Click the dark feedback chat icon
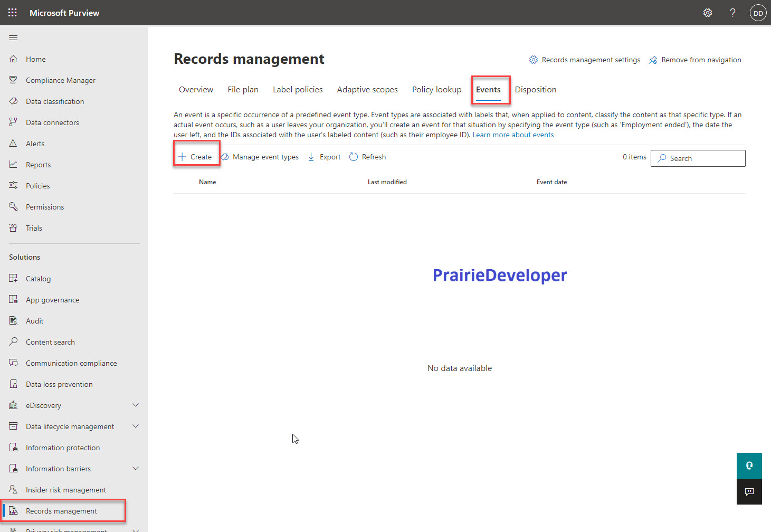Image resolution: width=771 pixels, height=532 pixels. pyautogui.click(x=749, y=492)
